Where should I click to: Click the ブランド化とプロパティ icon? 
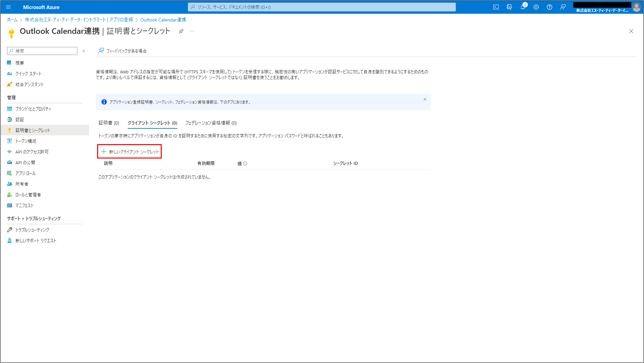click(9, 109)
